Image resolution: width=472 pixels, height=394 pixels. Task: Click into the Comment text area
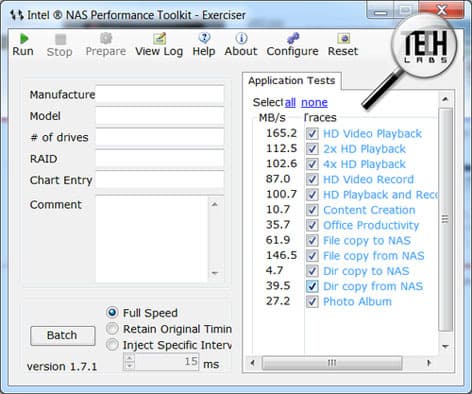click(x=152, y=239)
